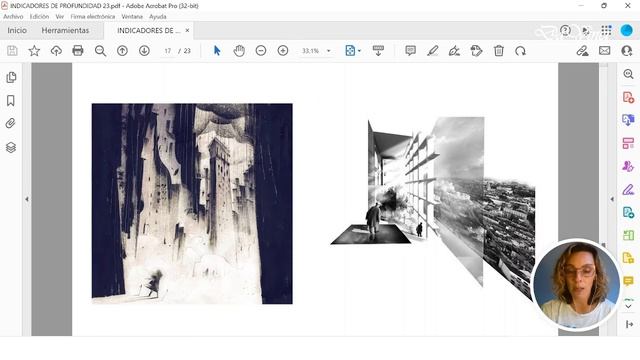Open the layers panel
This screenshot has height=360, width=640.
pyautogui.click(x=11, y=147)
